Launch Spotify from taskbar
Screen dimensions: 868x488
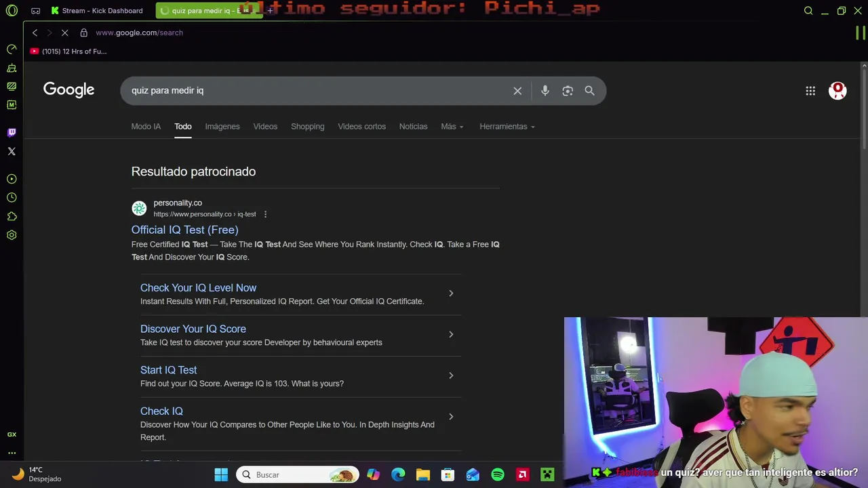pyautogui.click(x=498, y=474)
